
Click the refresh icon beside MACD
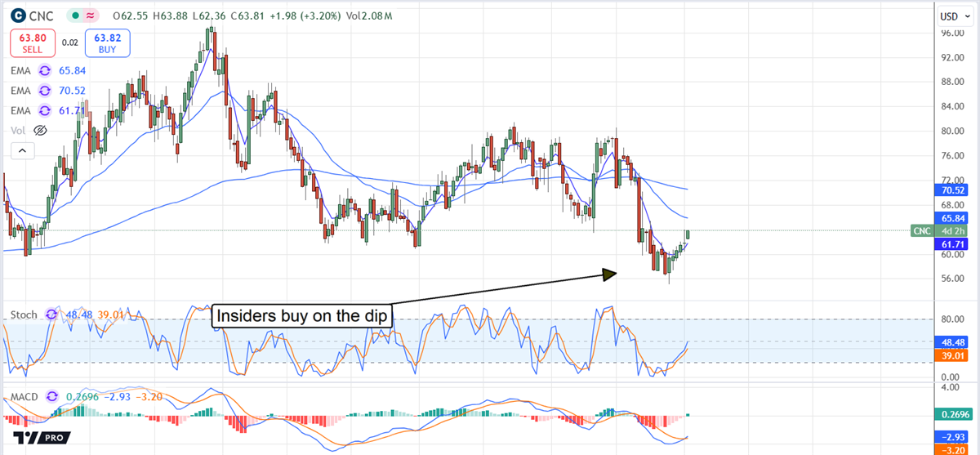point(54,396)
